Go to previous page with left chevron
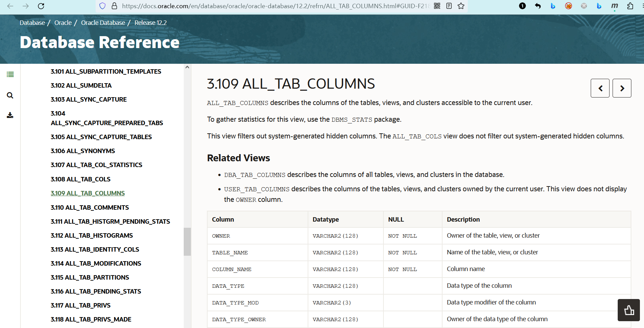Screen dimensions: 644x328 [600, 88]
